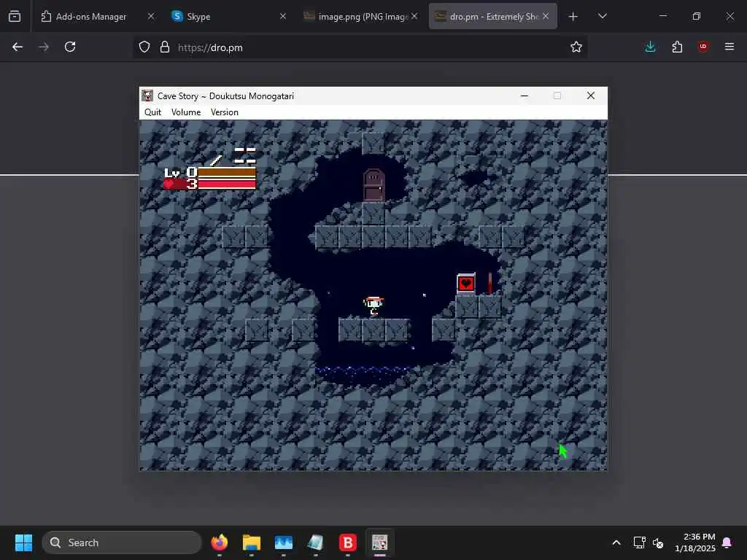The height and width of the screenshot is (560, 747).
Task: Go forward to the next page
Action: click(44, 47)
